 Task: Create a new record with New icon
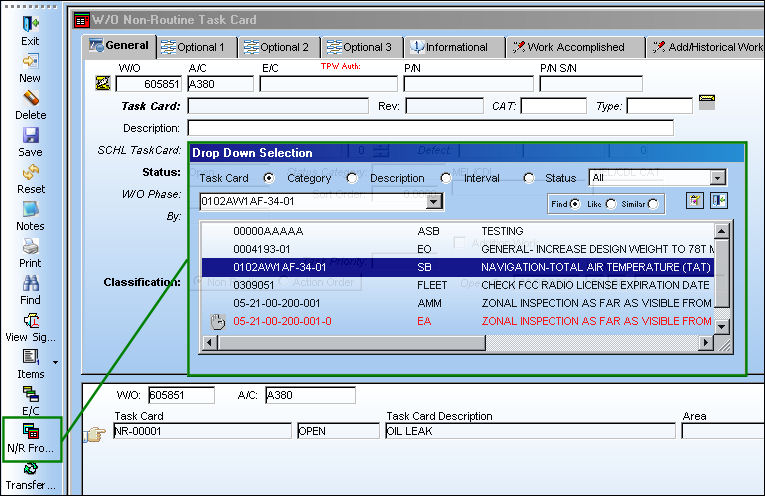(x=30, y=61)
